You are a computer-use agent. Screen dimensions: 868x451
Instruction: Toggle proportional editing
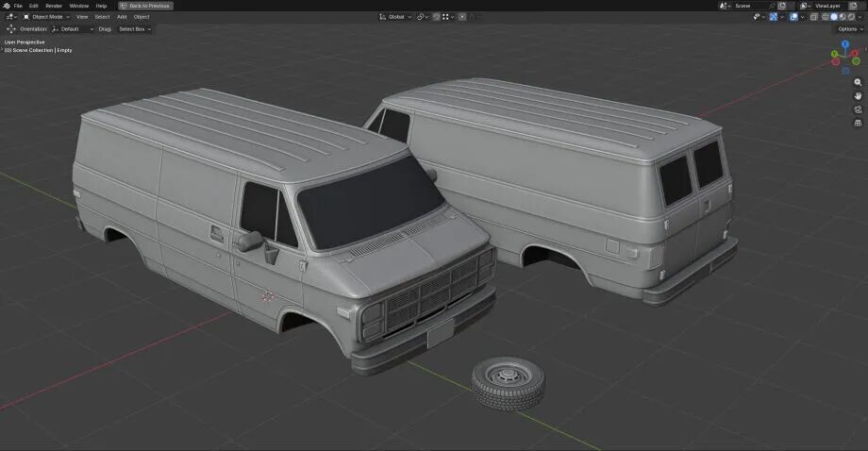tap(462, 17)
